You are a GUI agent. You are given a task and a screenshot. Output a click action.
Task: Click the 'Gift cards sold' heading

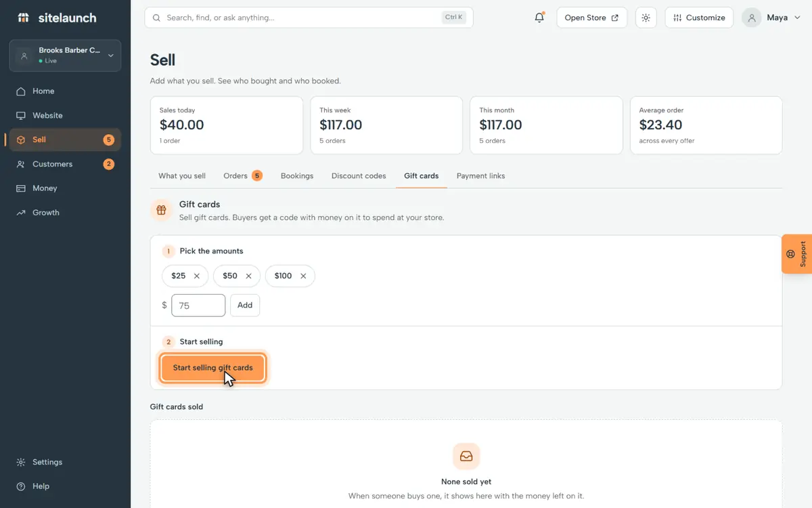pyautogui.click(x=177, y=407)
